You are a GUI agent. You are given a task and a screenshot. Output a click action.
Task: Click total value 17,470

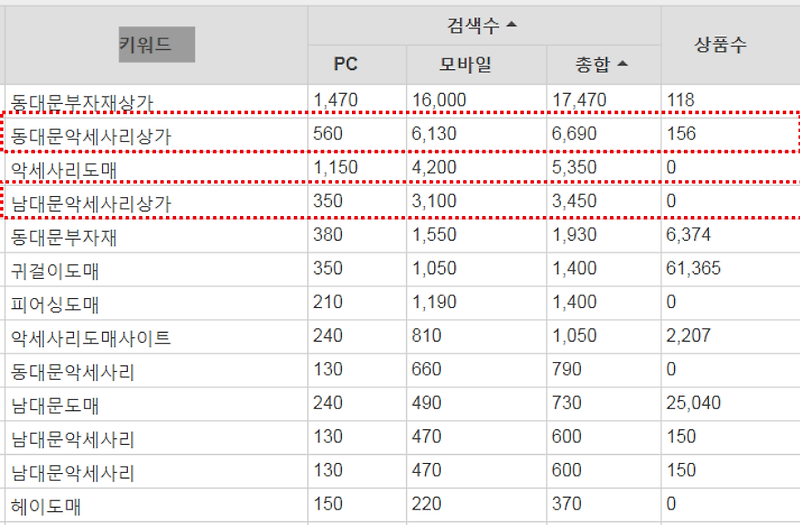[x=579, y=100]
